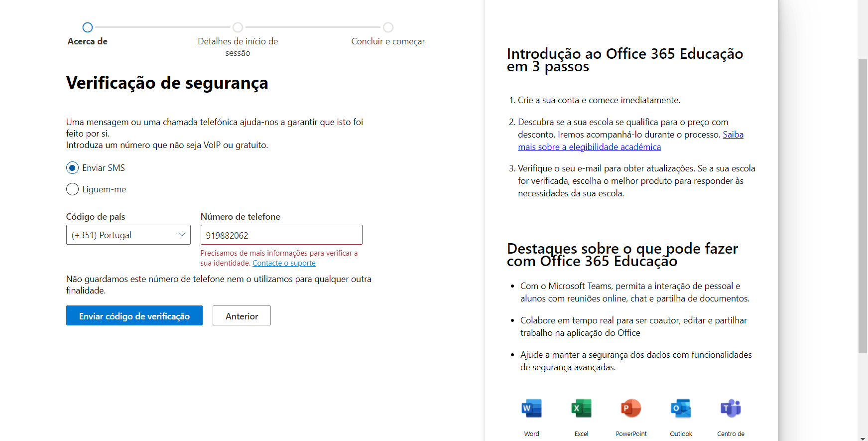Screen dimensions: 868x441
Task: Click Enviar código de verificação button
Action: [x=134, y=315]
